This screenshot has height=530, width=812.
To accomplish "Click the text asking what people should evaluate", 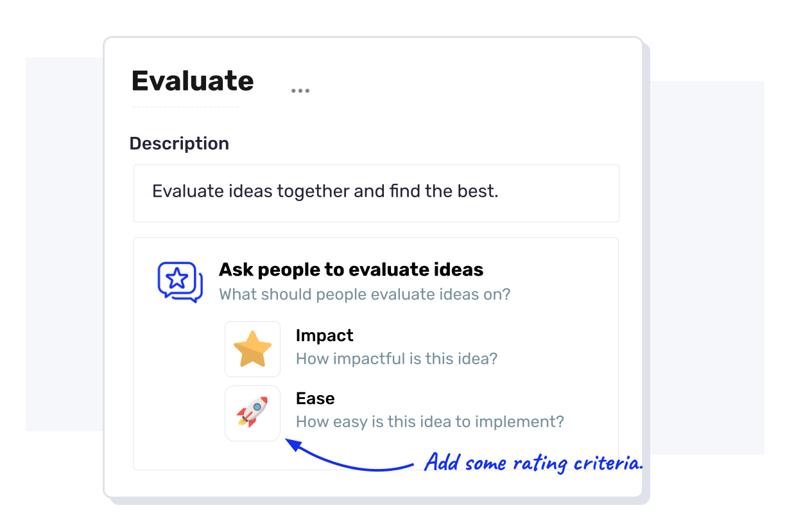I will 364,294.
